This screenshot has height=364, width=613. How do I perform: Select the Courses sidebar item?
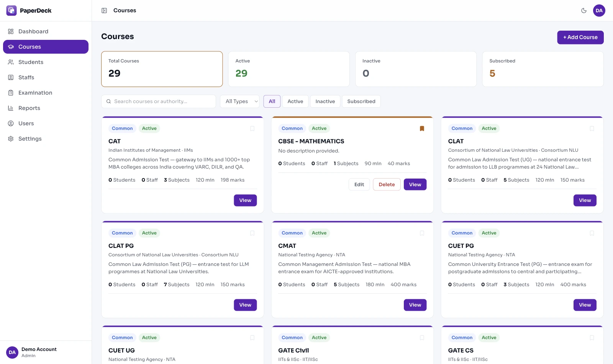pyautogui.click(x=46, y=47)
